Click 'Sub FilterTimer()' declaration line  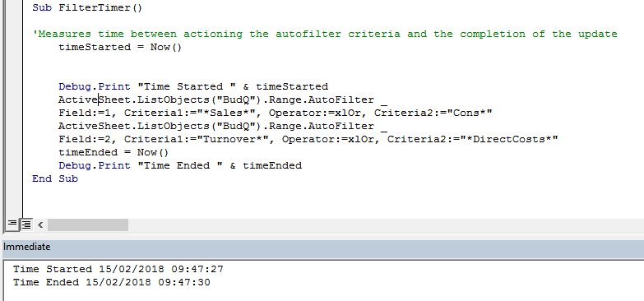tap(87, 7)
